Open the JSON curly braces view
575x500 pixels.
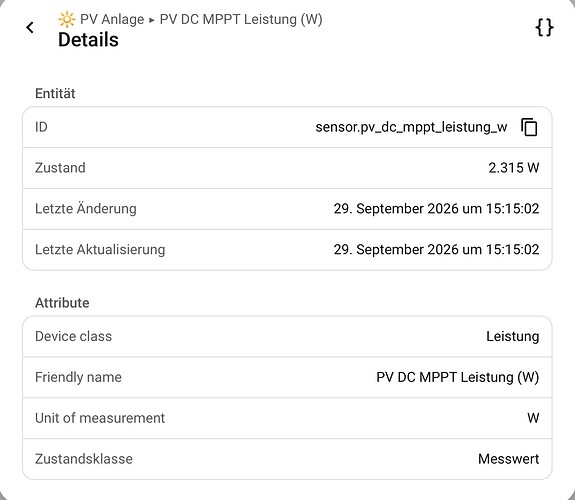click(x=544, y=28)
